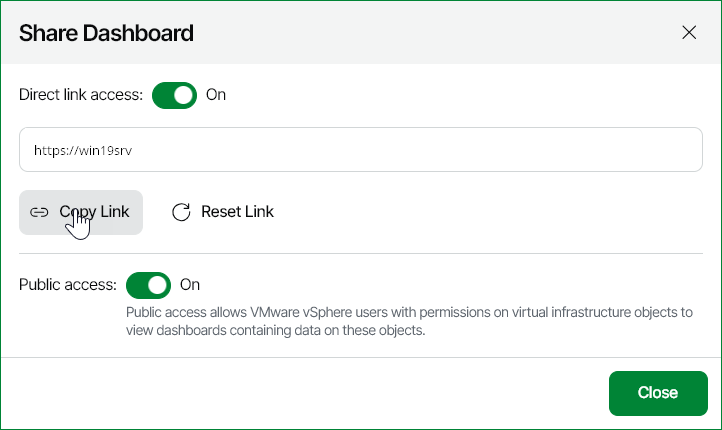The height and width of the screenshot is (430, 722).
Task: Close the dialog with the X icon
Action: click(689, 32)
